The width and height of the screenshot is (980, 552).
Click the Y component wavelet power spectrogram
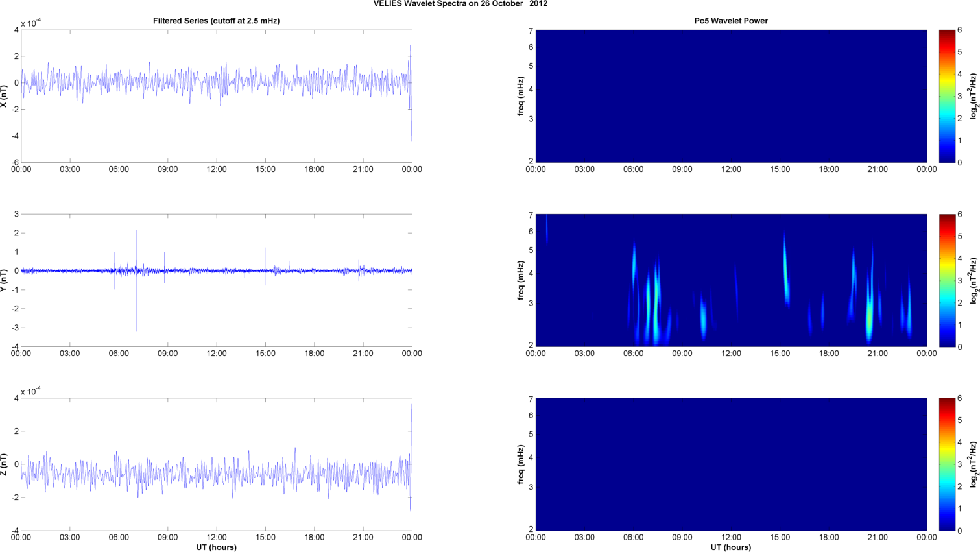(731, 280)
